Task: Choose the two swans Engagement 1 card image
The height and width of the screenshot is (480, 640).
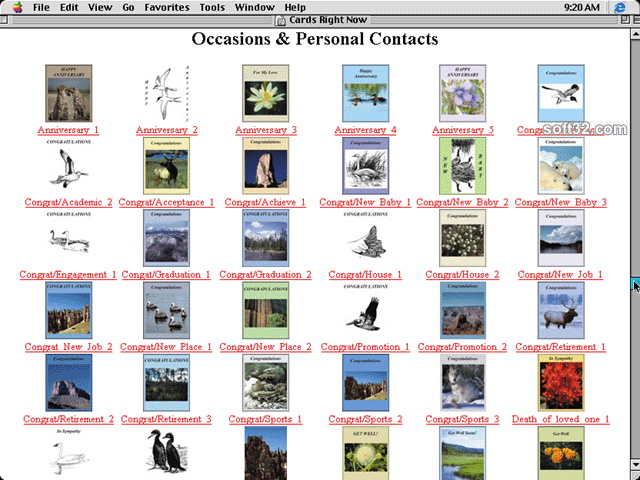Action: [69, 238]
